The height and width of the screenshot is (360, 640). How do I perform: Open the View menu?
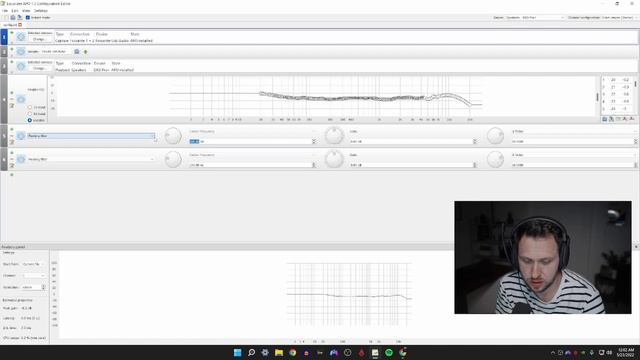click(x=26, y=11)
